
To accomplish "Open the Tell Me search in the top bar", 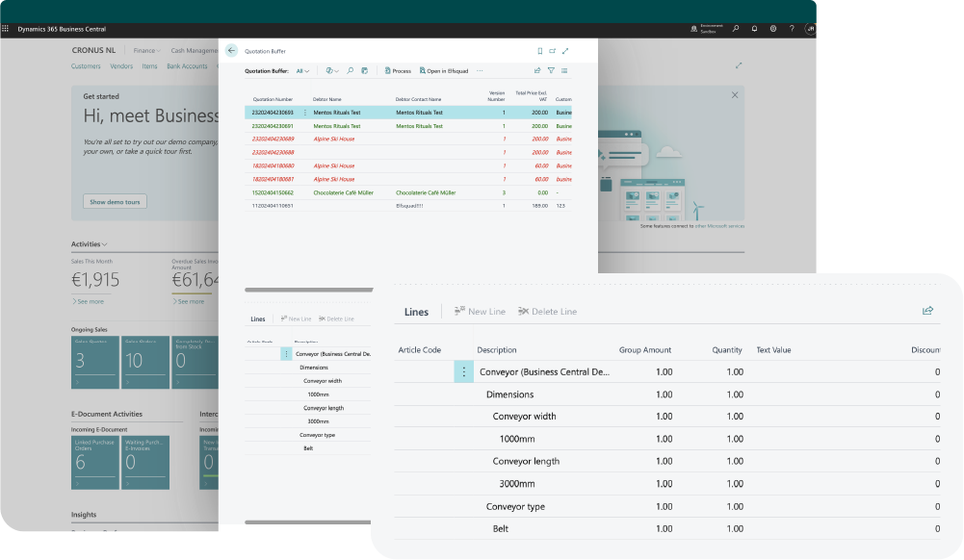I will (x=736, y=29).
